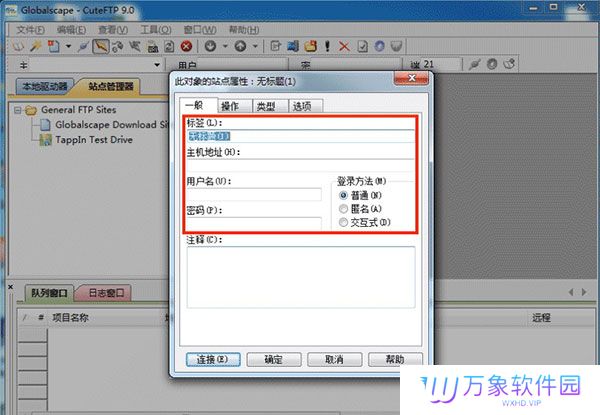
Task: Click the 注释(C) comment text area
Action: pos(301,277)
